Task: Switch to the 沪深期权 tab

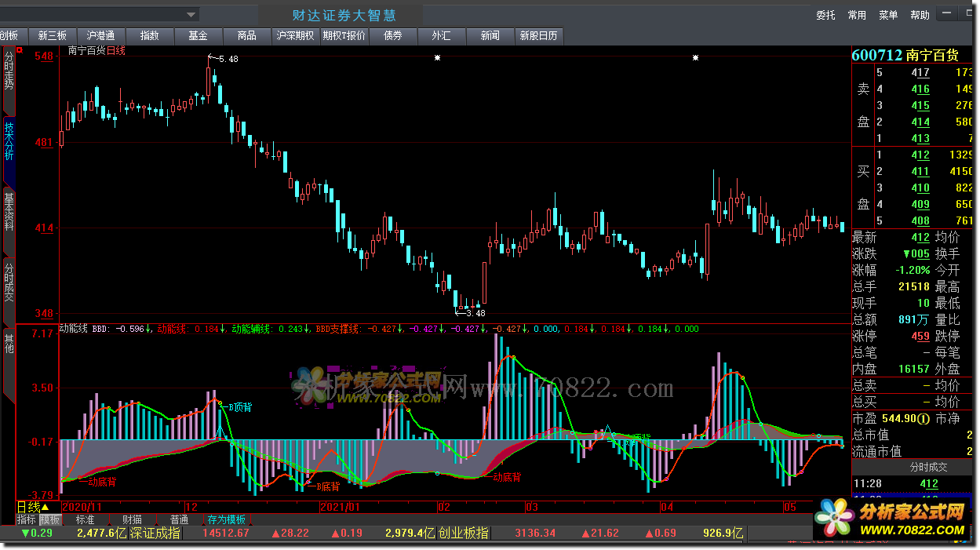Action: [x=295, y=36]
